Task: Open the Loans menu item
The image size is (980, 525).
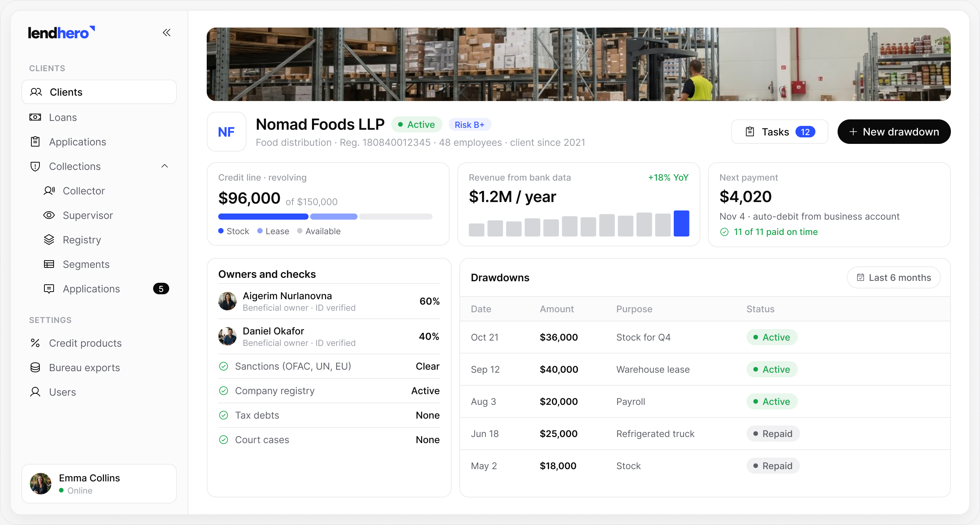Action: (x=99, y=117)
